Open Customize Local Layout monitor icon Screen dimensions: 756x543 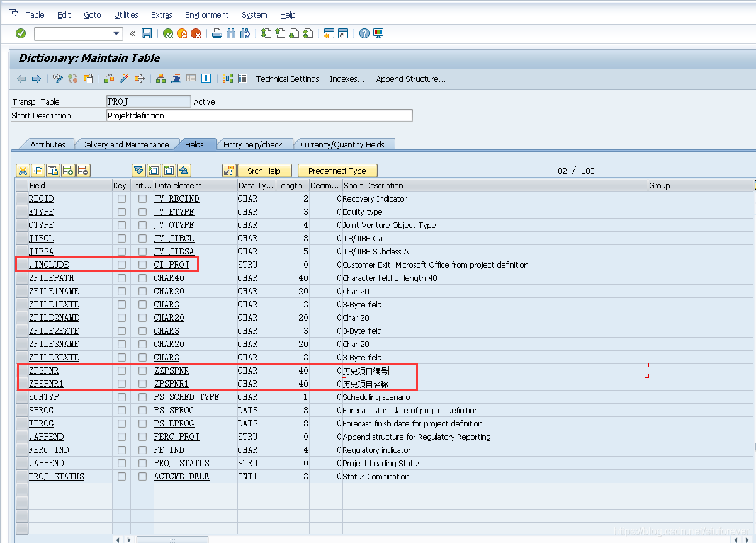(x=378, y=33)
